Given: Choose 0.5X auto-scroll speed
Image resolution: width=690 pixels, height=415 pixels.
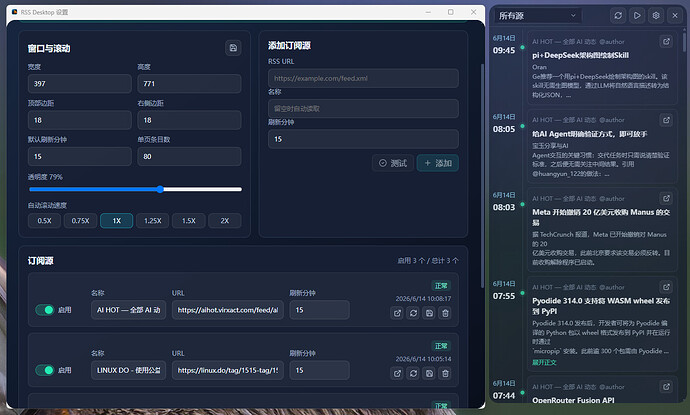Looking at the screenshot, I should tap(44, 220).
